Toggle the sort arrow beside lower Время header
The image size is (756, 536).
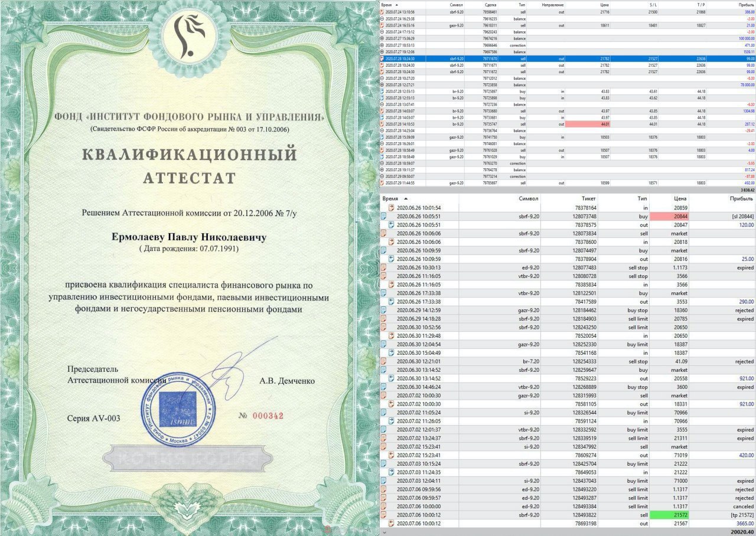(x=406, y=199)
